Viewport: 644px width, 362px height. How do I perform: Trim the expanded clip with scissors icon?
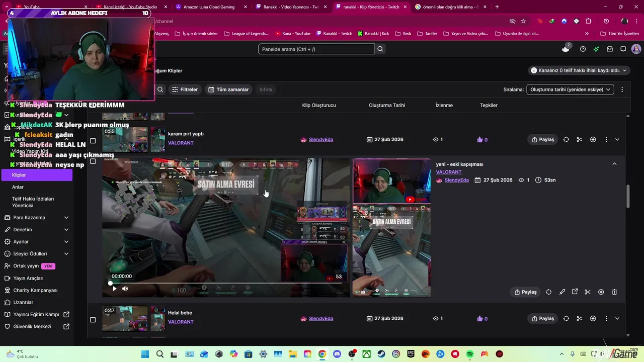[587, 292]
